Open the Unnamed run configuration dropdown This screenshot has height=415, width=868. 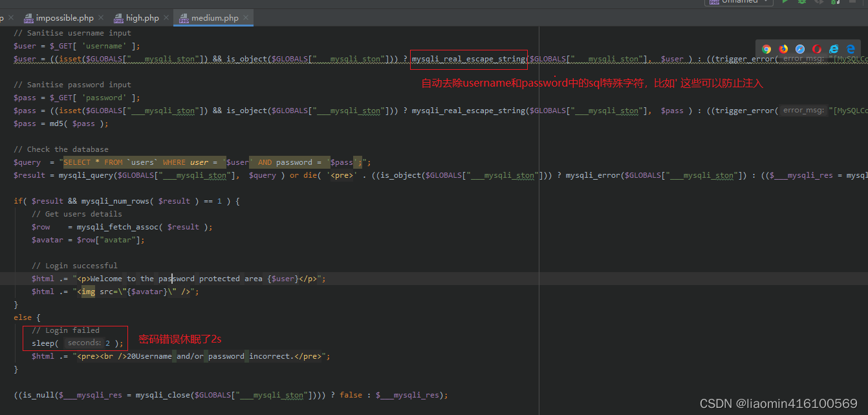[x=739, y=2]
